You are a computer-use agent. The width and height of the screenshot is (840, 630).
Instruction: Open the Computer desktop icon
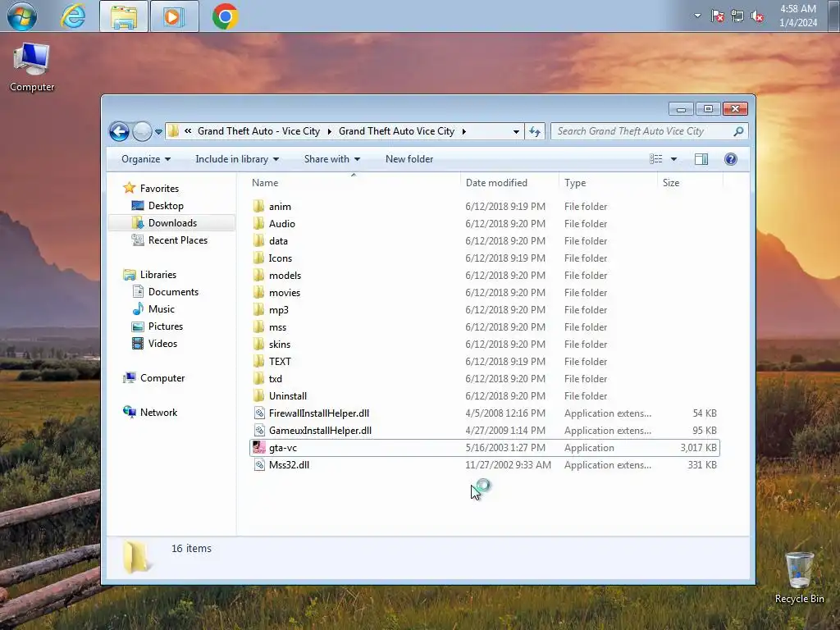coord(32,67)
